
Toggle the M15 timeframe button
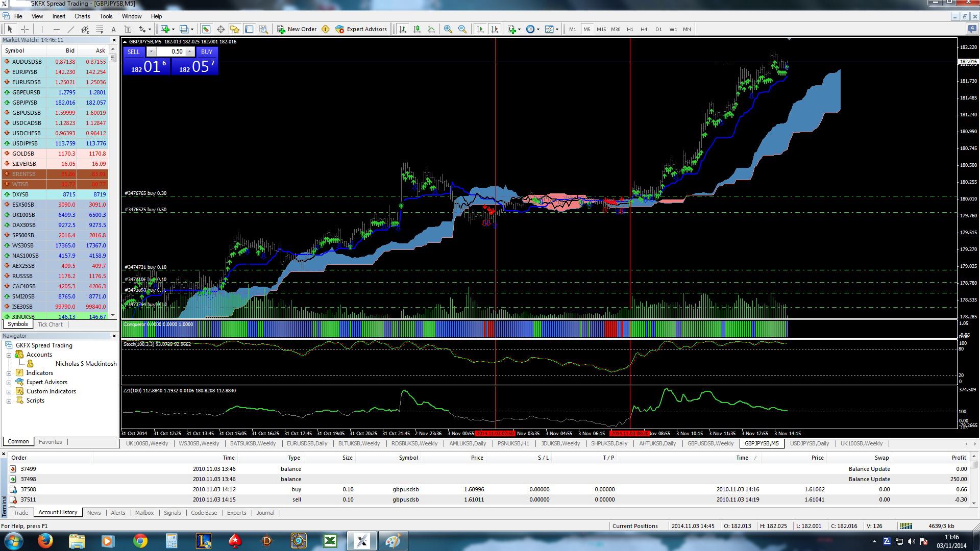pos(601,29)
